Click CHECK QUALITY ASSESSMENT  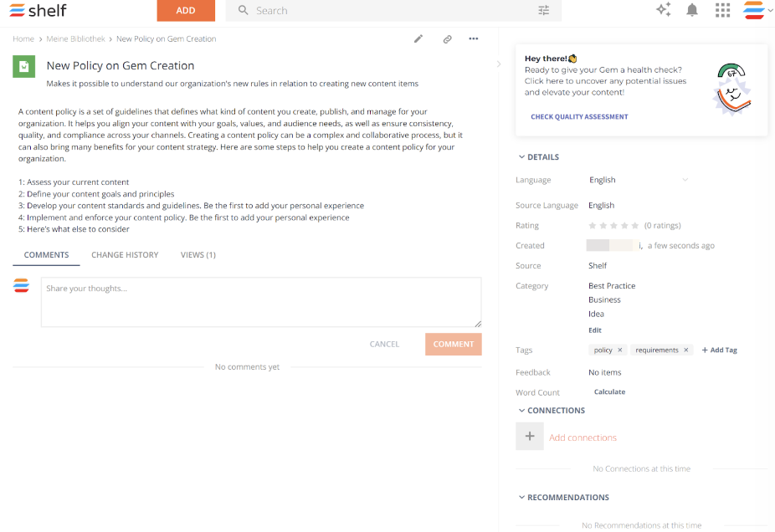click(579, 116)
